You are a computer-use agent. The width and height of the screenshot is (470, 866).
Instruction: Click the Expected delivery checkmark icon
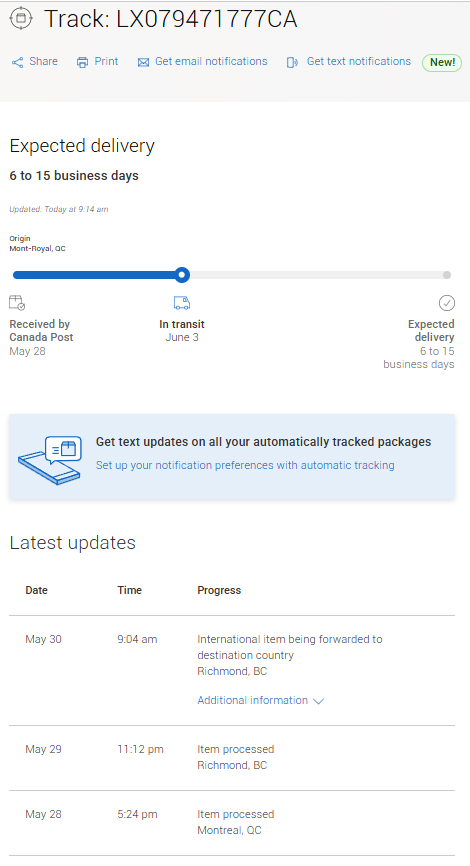tap(447, 303)
